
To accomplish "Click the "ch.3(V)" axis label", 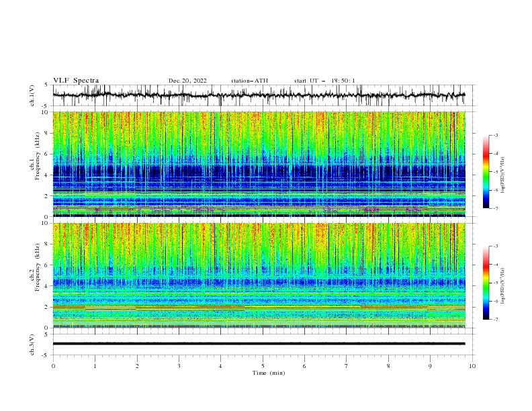I will 32,345.
